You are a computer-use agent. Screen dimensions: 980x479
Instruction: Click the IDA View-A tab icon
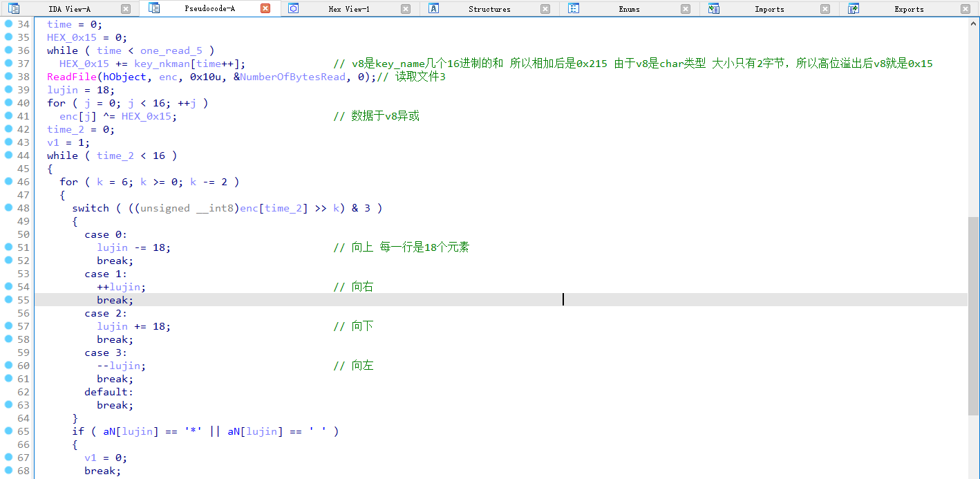click(x=14, y=8)
